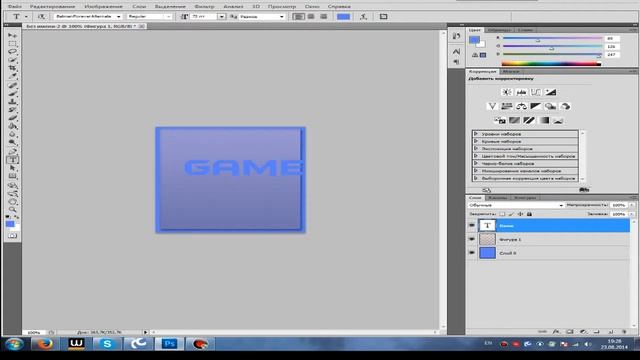Add a Curves adjustment
This screenshot has height=360, width=640.
coord(536,92)
